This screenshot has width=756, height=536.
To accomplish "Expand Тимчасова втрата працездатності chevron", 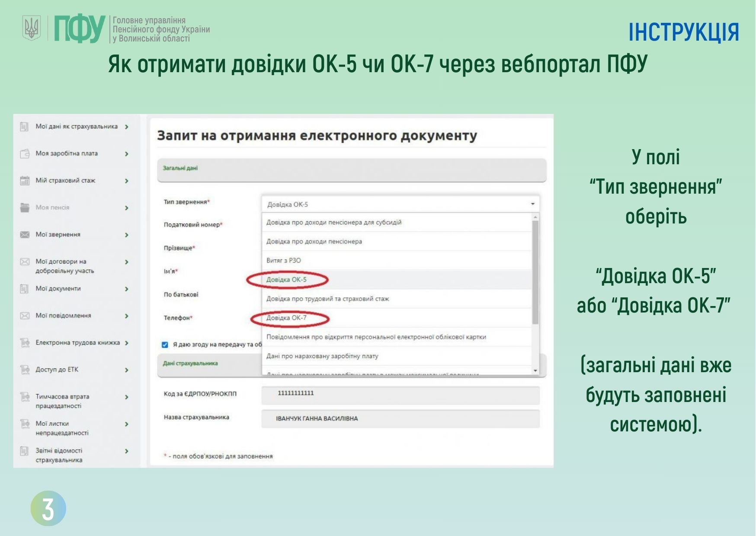I will tap(127, 397).
